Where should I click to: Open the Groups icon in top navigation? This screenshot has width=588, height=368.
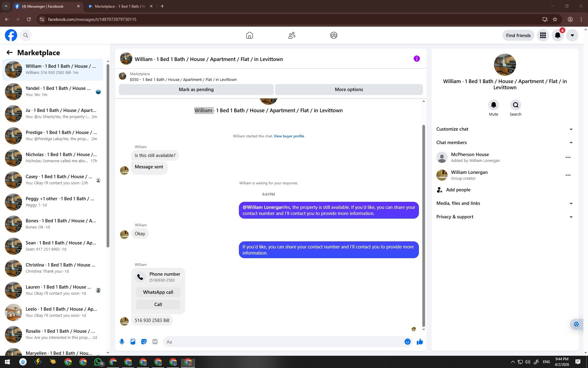click(x=334, y=35)
